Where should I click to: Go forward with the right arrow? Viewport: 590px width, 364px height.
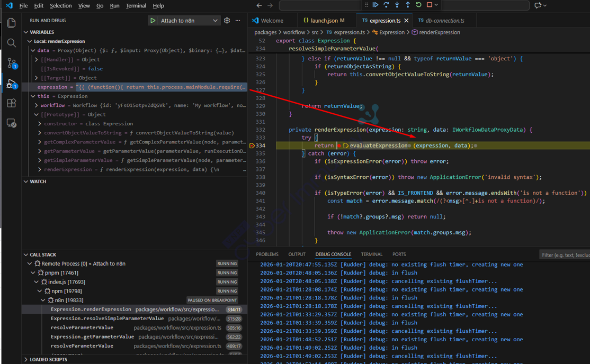(x=270, y=5)
